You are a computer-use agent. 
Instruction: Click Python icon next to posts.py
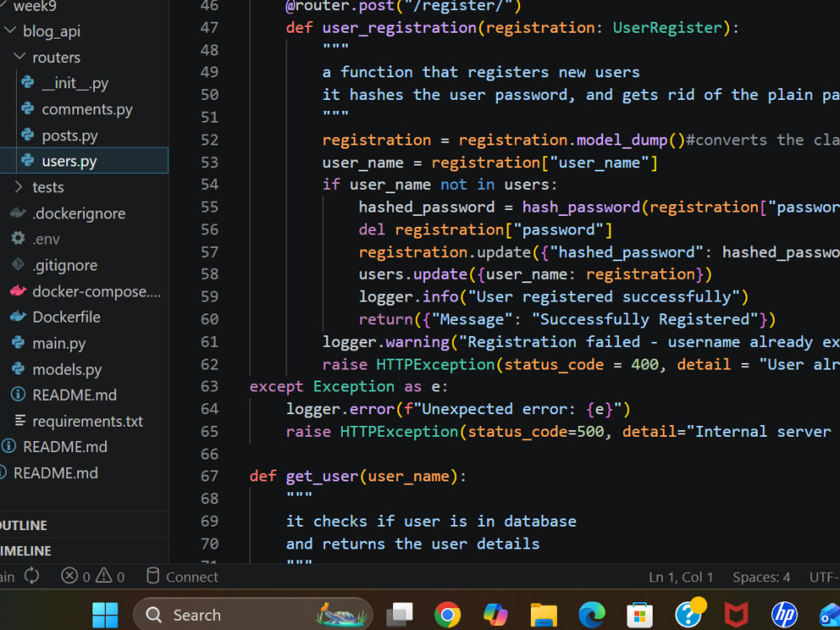[28, 134]
